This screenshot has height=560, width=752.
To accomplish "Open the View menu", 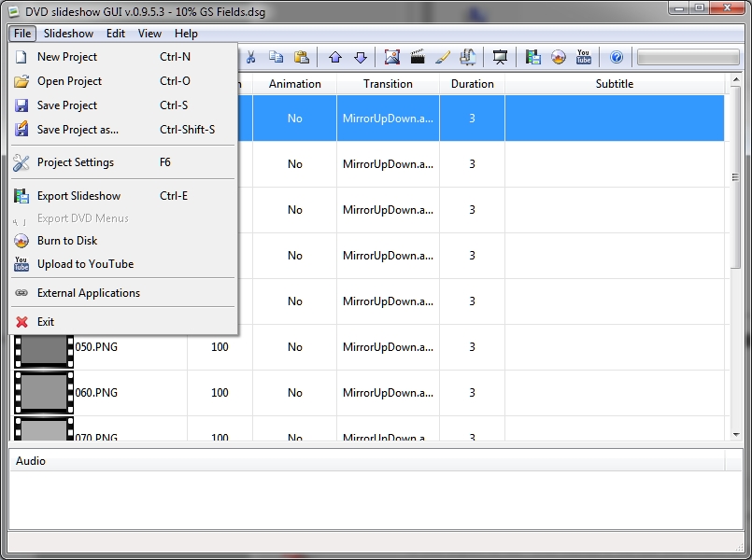I will tap(149, 34).
